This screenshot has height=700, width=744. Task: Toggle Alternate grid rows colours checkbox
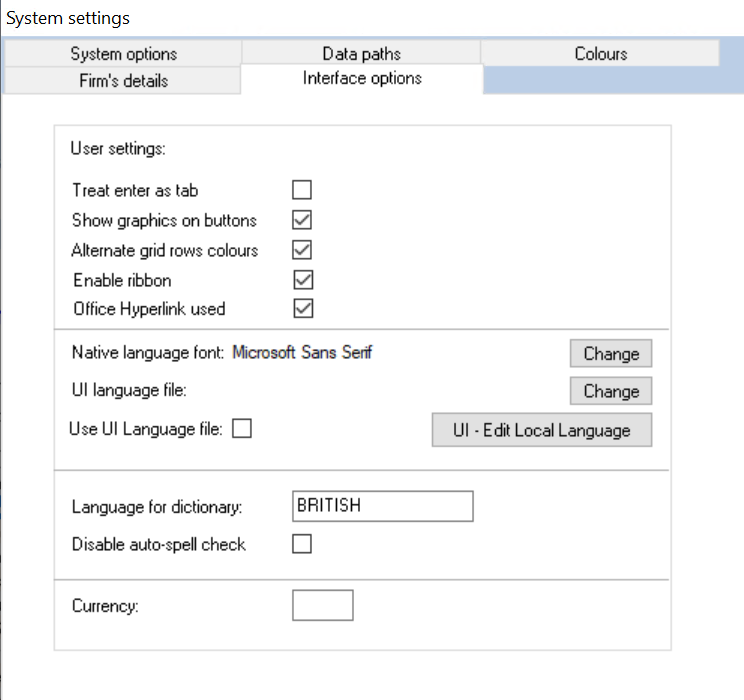coord(302,250)
